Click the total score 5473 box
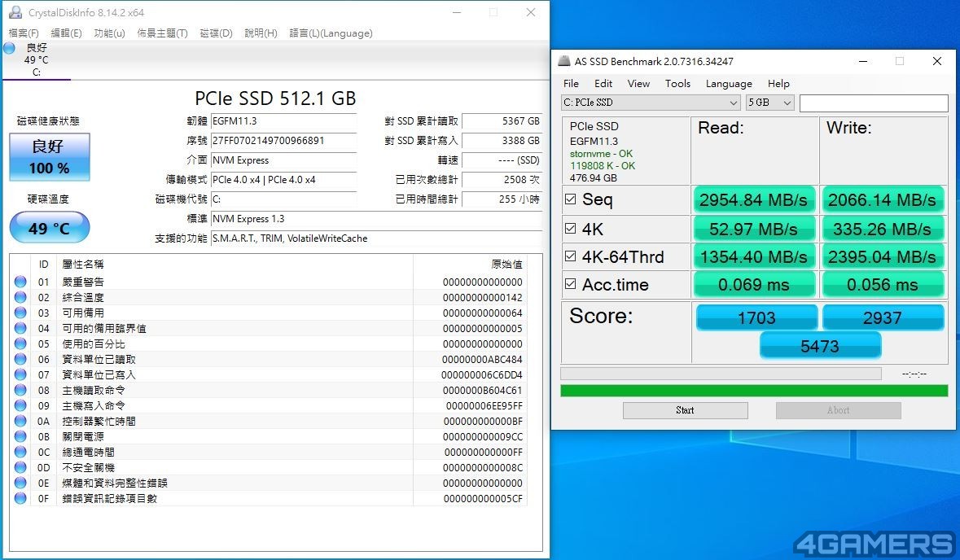The height and width of the screenshot is (560, 960). tap(820, 346)
